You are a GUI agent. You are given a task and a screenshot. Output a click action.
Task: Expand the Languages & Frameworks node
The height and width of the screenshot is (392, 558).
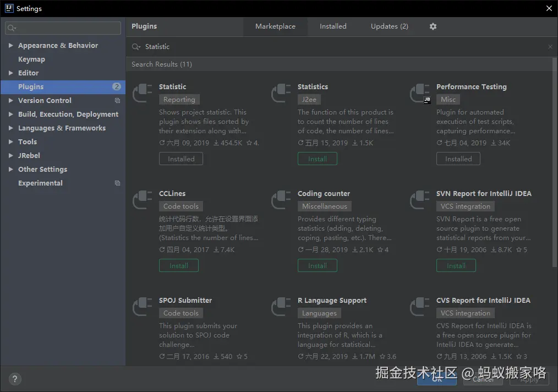(10, 128)
